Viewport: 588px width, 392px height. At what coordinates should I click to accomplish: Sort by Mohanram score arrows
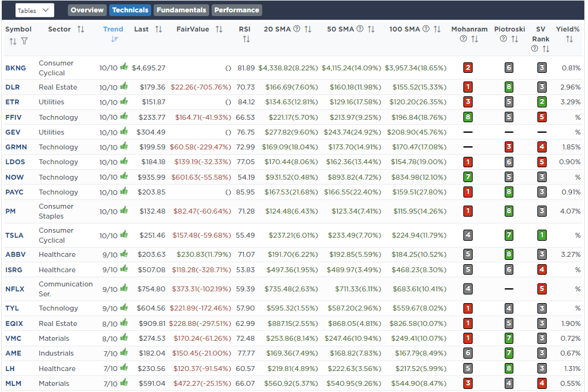tap(474, 39)
